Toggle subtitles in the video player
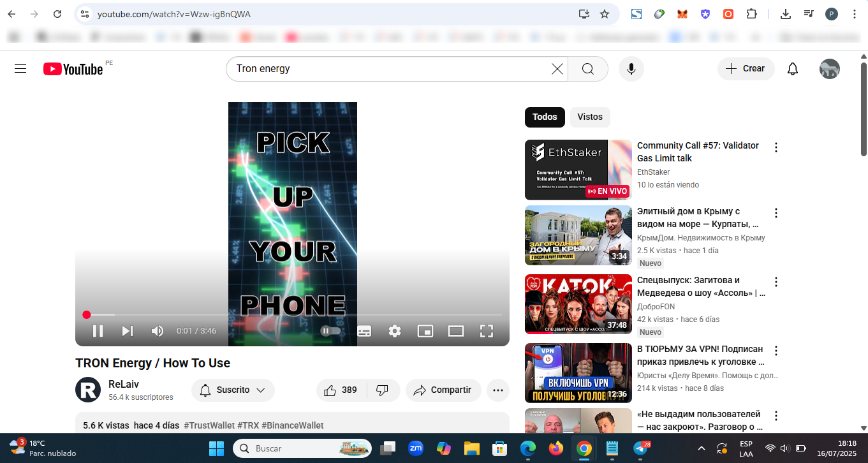868x463 pixels. (364, 331)
